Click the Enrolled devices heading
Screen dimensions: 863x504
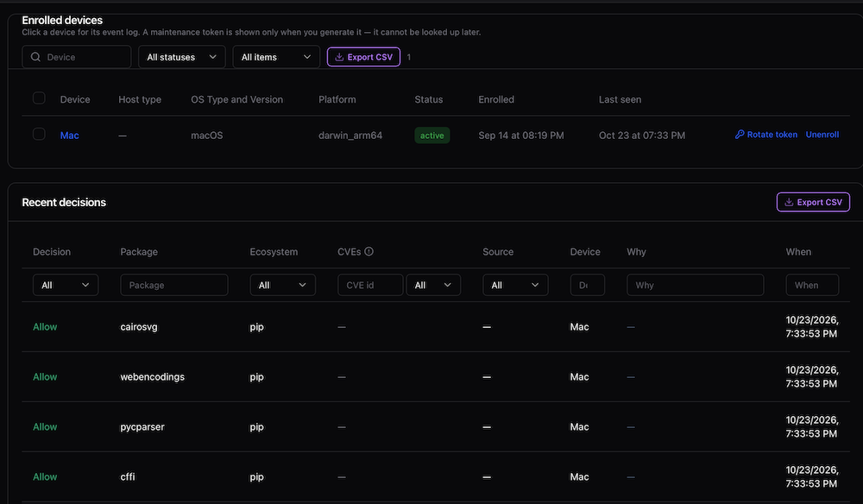pos(62,21)
